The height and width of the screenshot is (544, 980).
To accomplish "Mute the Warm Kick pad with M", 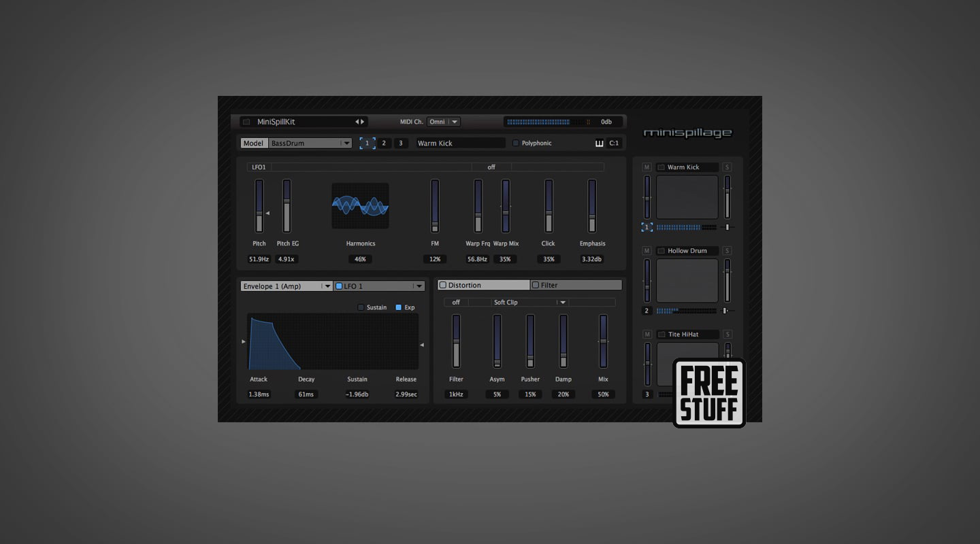I will (647, 167).
